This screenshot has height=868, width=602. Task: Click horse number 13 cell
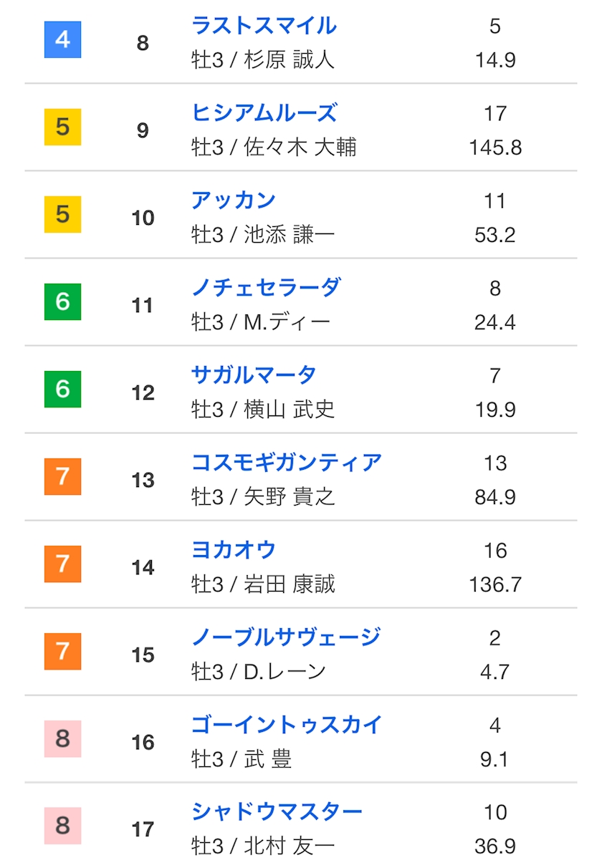point(143,480)
